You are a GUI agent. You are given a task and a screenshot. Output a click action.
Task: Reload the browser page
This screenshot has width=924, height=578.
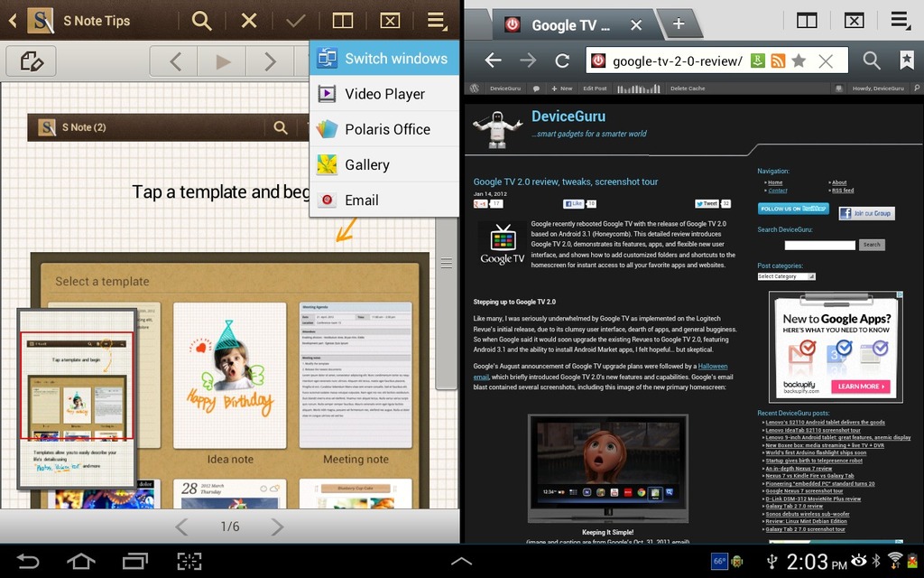(562, 61)
